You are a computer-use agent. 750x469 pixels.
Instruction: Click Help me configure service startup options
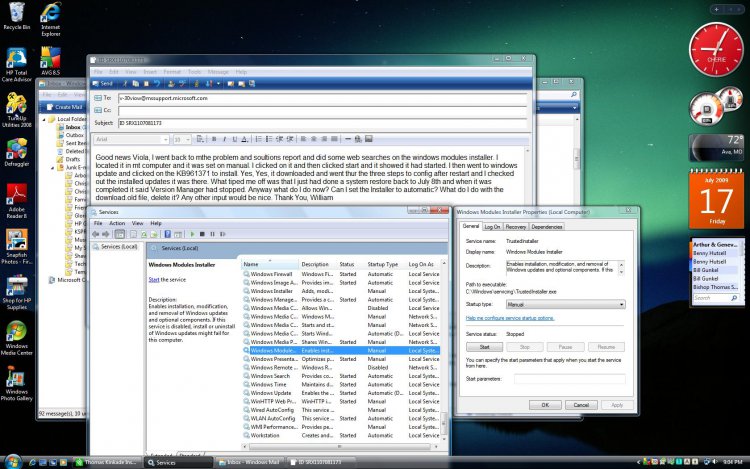pos(510,318)
